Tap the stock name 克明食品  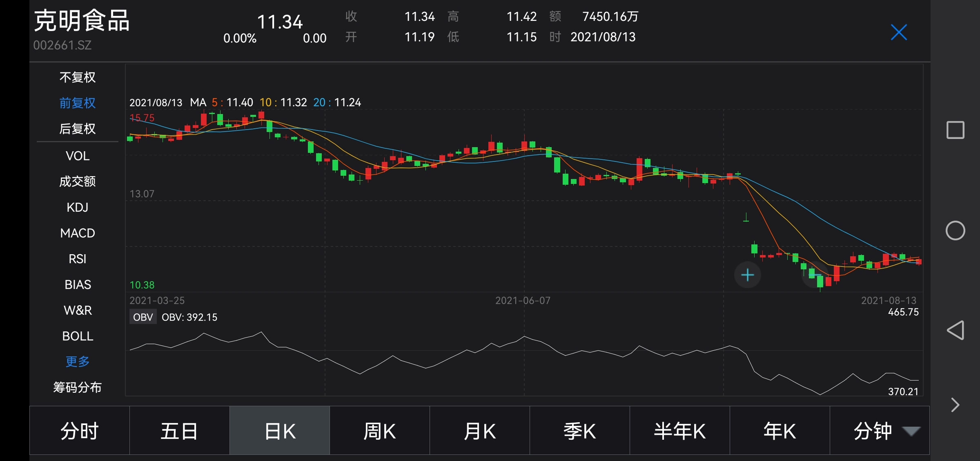82,21
